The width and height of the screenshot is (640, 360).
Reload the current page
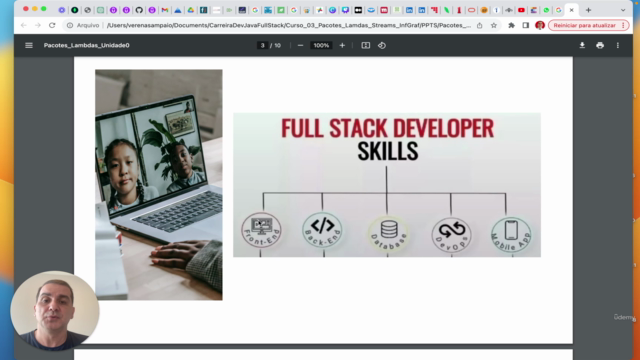(x=52, y=25)
